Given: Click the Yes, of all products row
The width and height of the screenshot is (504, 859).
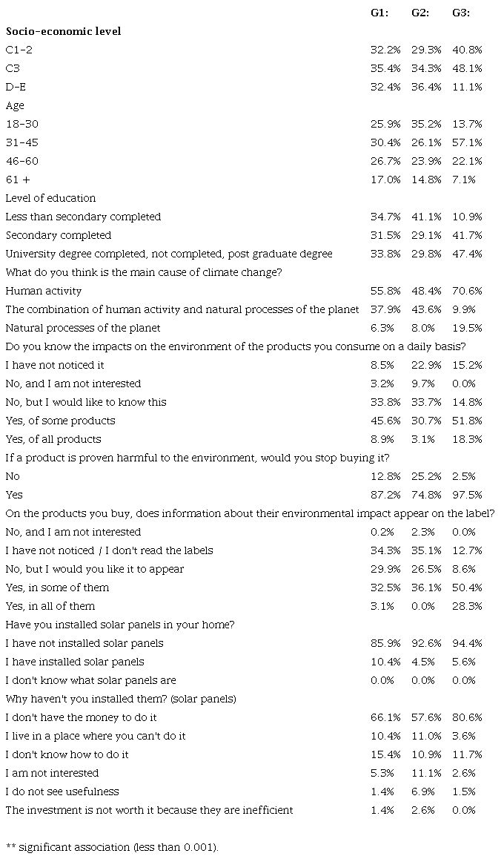Looking at the screenshot, I should pos(53,439).
